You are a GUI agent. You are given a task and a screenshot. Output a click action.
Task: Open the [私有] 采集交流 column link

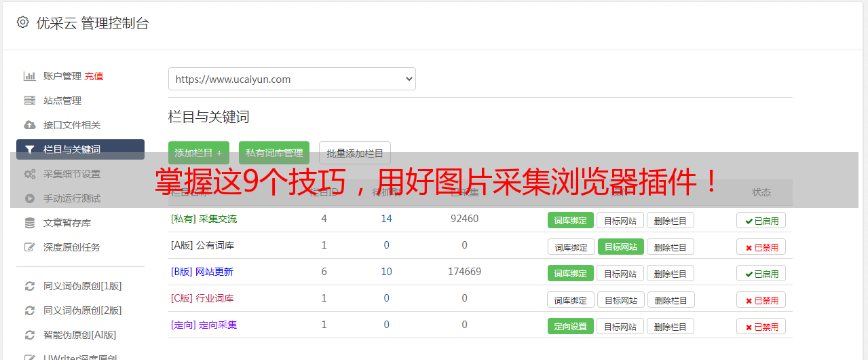204,219
